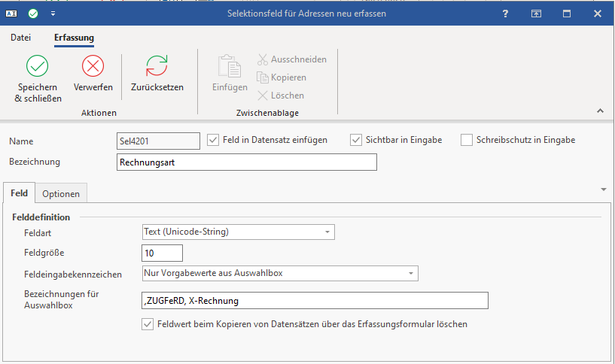Viewport: 615px width, 364px height.
Task: Open the Datei menu
Action: coord(21,38)
